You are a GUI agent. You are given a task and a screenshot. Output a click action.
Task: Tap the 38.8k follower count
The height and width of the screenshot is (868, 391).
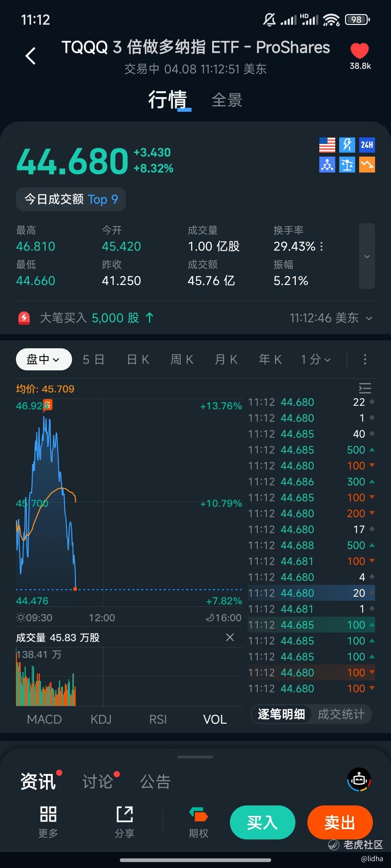tap(360, 66)
